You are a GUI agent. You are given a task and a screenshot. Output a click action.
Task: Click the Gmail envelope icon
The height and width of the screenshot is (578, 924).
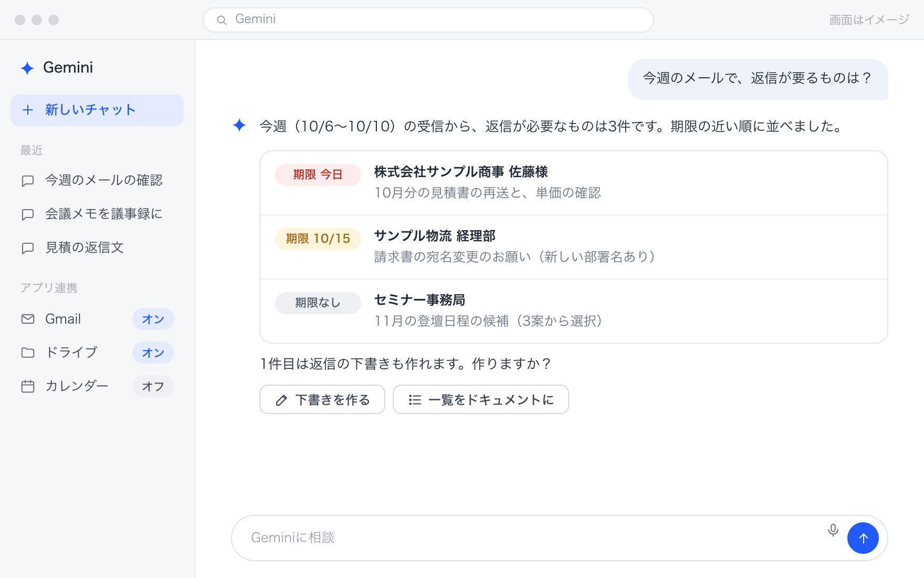coord(28,319)
